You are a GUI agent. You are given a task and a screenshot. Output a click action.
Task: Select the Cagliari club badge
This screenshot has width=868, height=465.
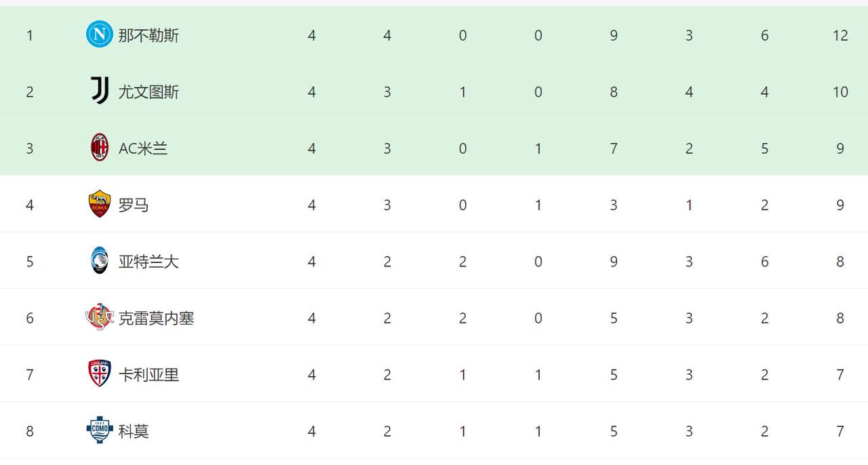(100, 373)
